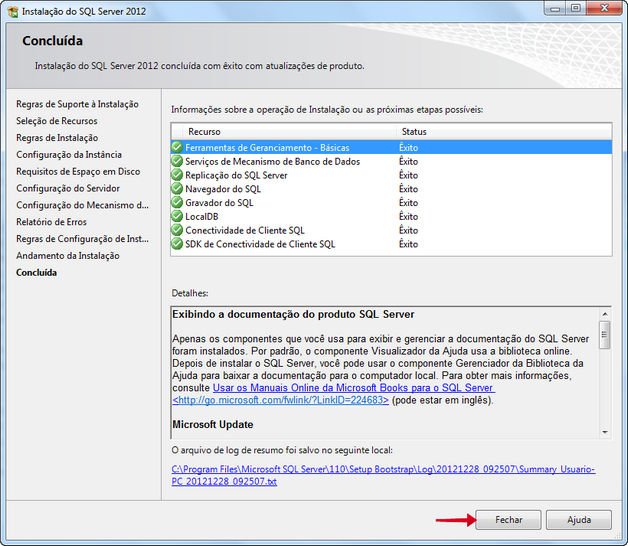Click the Regras de Configuração de Inst... step

(82, 239)
